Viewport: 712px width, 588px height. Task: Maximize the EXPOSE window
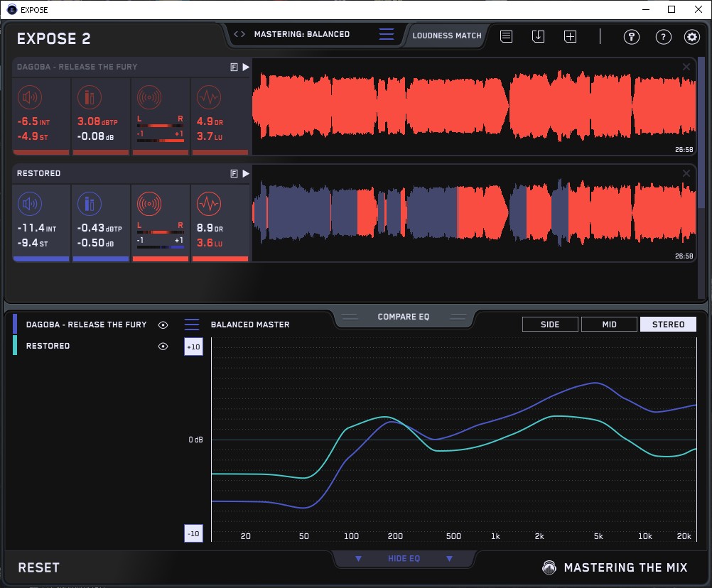[671, 9]
